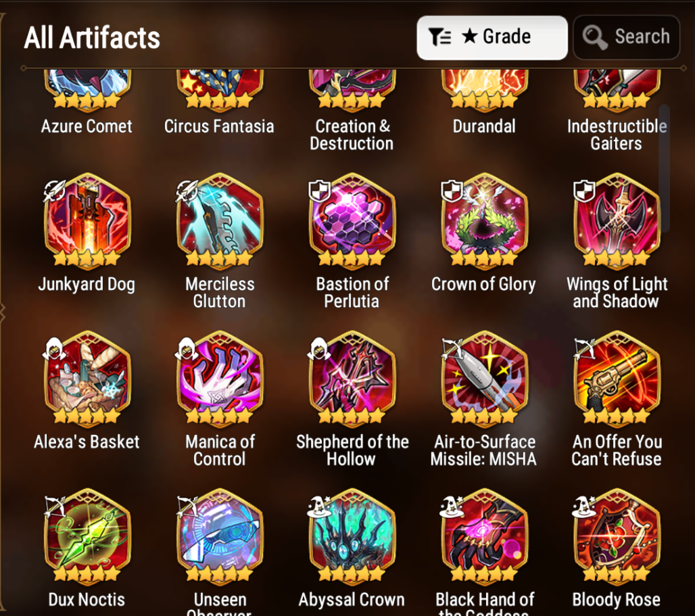Open Bastion of Perlutia artifact
The height and width of the screenshot is (616, 695).
352,221
